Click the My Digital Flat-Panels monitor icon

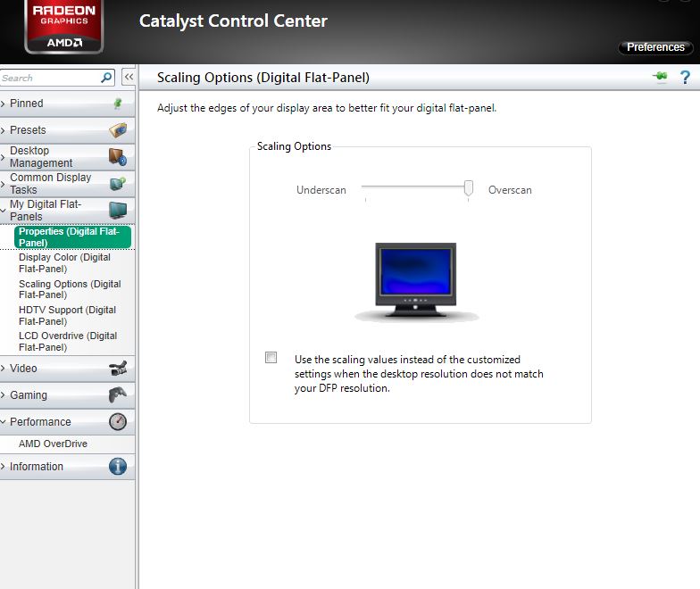(118, 211)
